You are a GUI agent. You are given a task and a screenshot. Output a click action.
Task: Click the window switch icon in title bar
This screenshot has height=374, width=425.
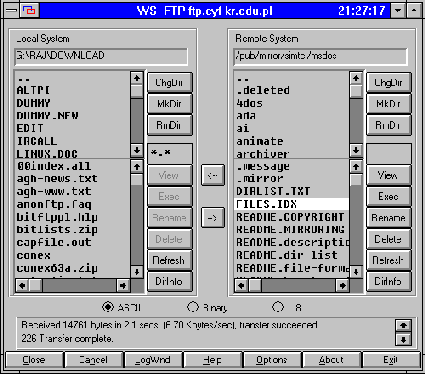tap(30, 11)
